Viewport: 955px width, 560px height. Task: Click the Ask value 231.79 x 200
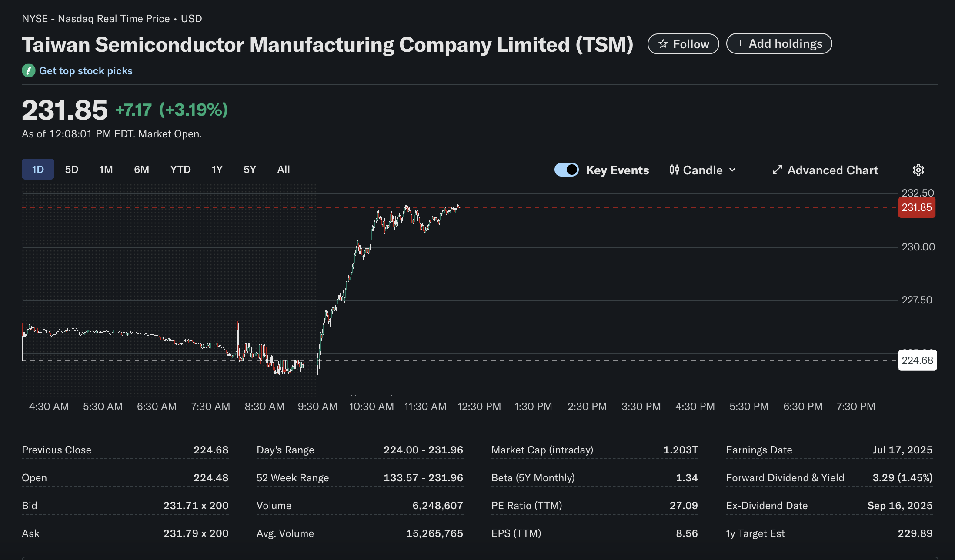[196, 533]
